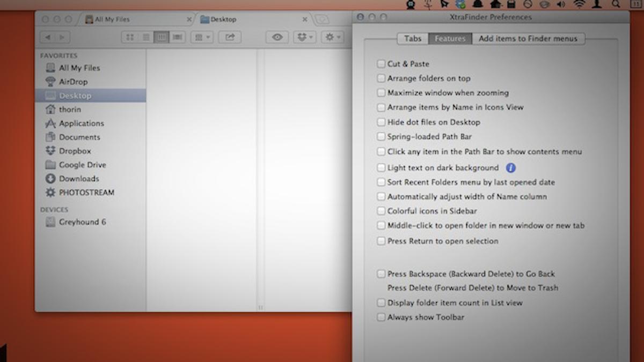Viewport: 644px width, 362px height.
Task: Open the gear Action menu dropdown
Action: (x=333, y=37)
